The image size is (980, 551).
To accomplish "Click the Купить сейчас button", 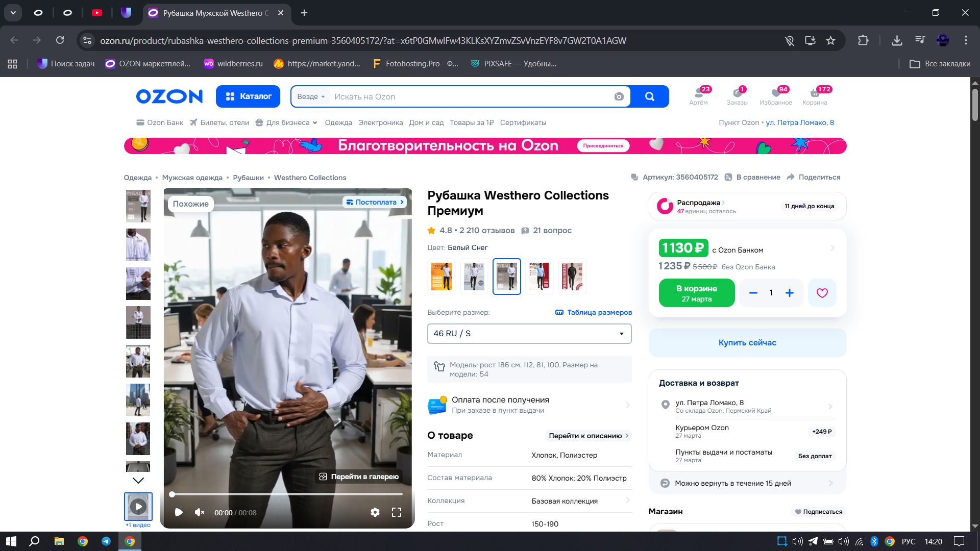I will click(747, 343).
